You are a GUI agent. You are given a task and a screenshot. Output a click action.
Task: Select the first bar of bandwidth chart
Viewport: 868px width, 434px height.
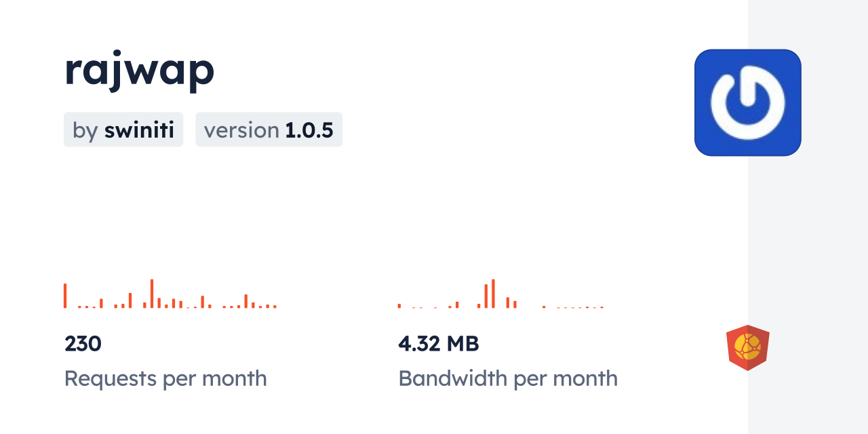pos(399,306)
